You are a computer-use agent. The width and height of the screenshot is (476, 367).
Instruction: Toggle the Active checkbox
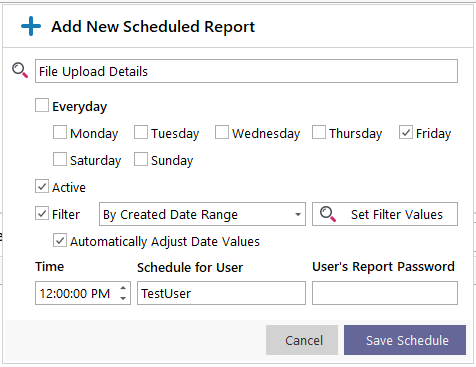[x=42, y=186]
